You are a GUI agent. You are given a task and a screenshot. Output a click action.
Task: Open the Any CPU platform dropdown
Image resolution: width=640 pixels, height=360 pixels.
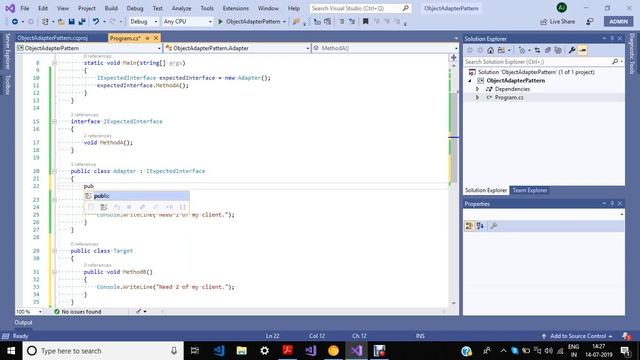(x=187, y=22)
